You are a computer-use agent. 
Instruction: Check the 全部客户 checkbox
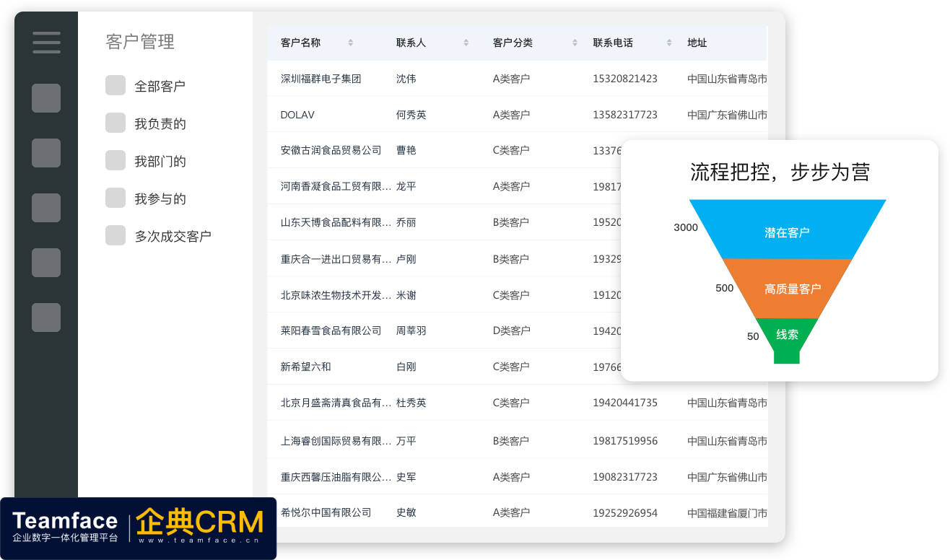(116, 85)
